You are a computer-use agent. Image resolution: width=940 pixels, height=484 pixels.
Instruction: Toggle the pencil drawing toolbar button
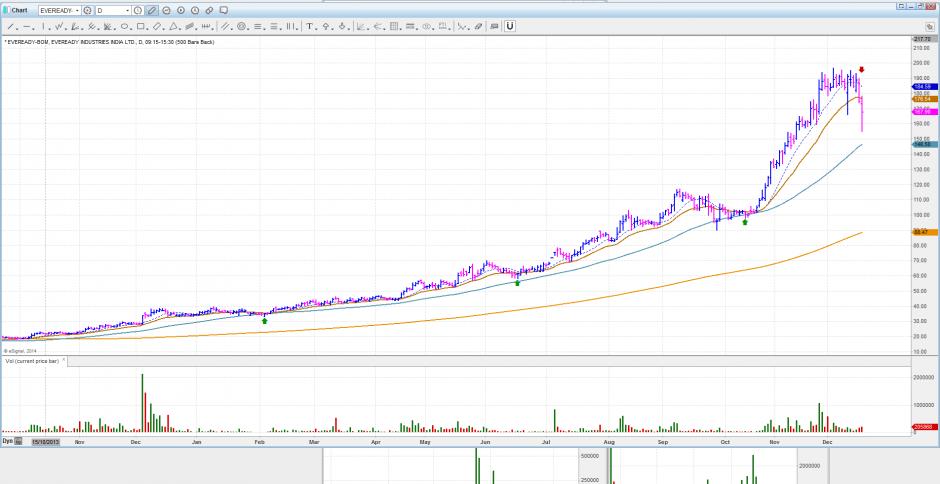152,10
